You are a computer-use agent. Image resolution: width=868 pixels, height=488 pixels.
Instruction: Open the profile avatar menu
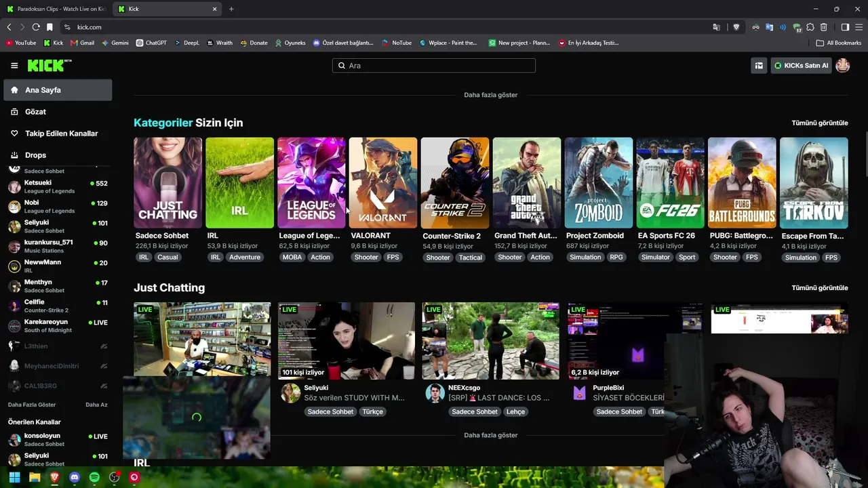(843, 66)
